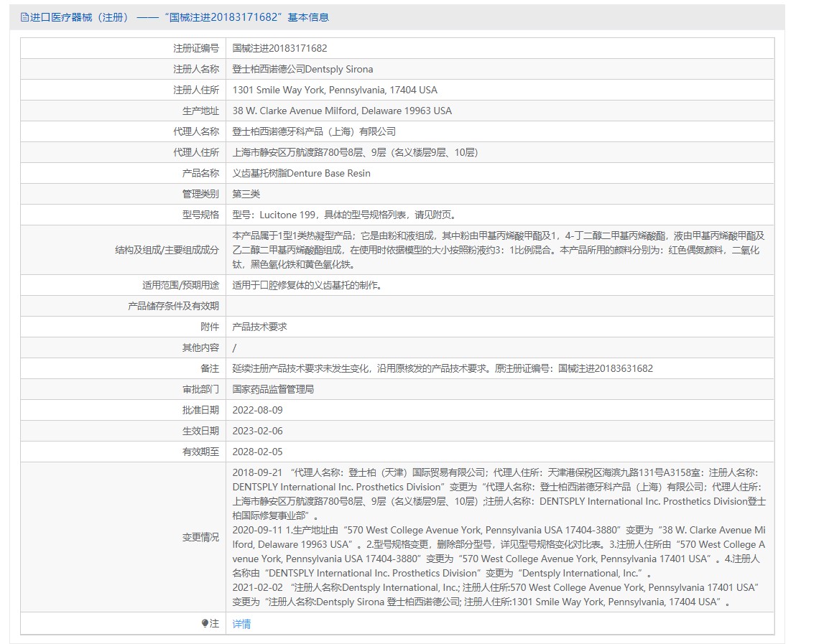The image size is (829, 644).
Task: Select the address 1301 Smile Way York
Action: point(335,90)
